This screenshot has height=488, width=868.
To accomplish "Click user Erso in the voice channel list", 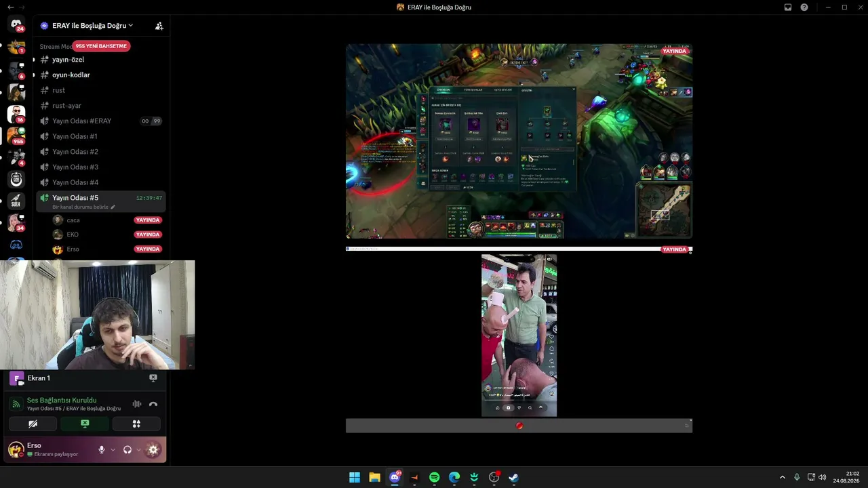I will pos(73,249).
